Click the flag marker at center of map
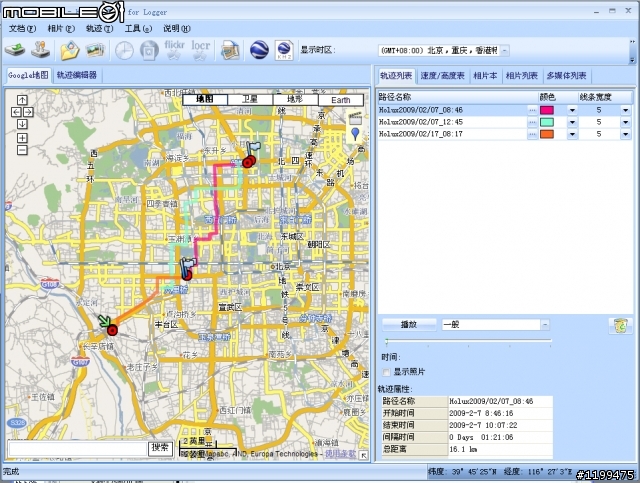This screenshot has width=640, height=483. (187, 266)
